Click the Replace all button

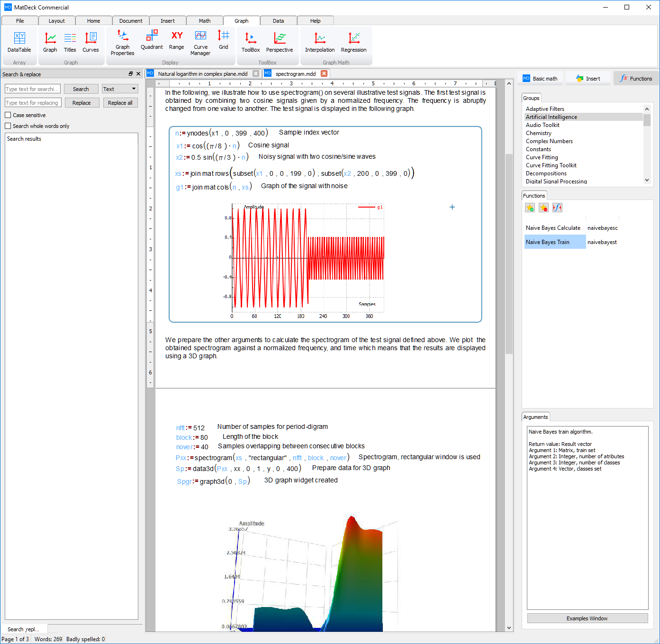pos(120,103)
